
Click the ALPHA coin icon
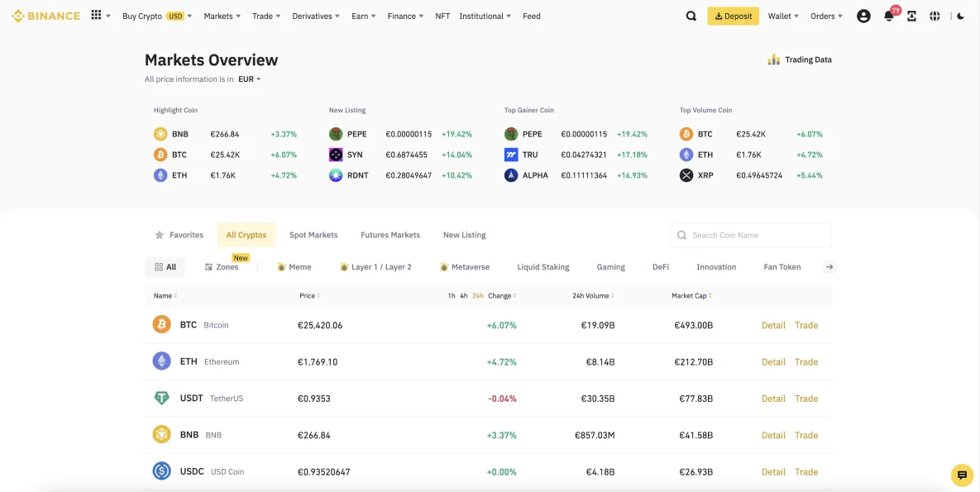point(511,175)
